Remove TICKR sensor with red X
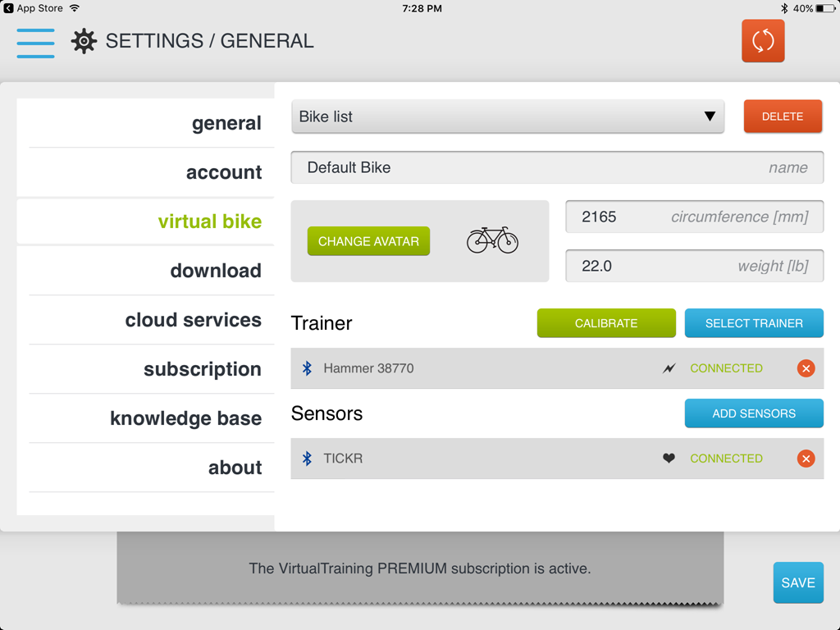 coord(806,459)
